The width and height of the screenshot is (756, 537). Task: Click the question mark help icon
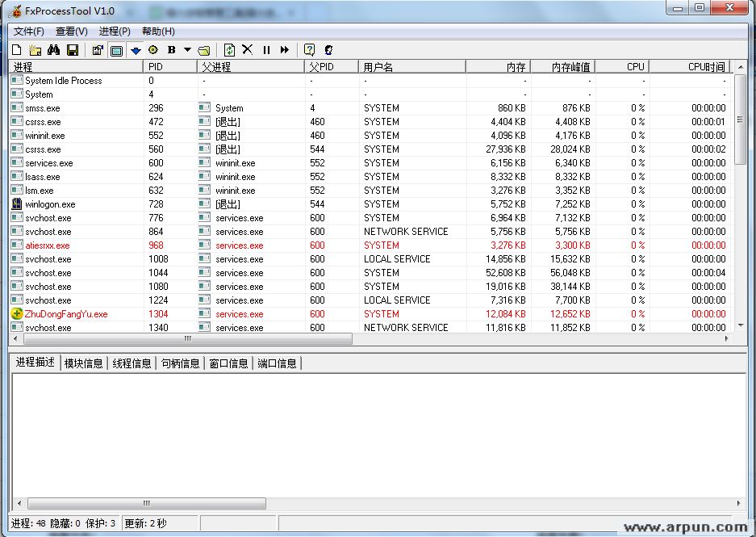(309, 50)
